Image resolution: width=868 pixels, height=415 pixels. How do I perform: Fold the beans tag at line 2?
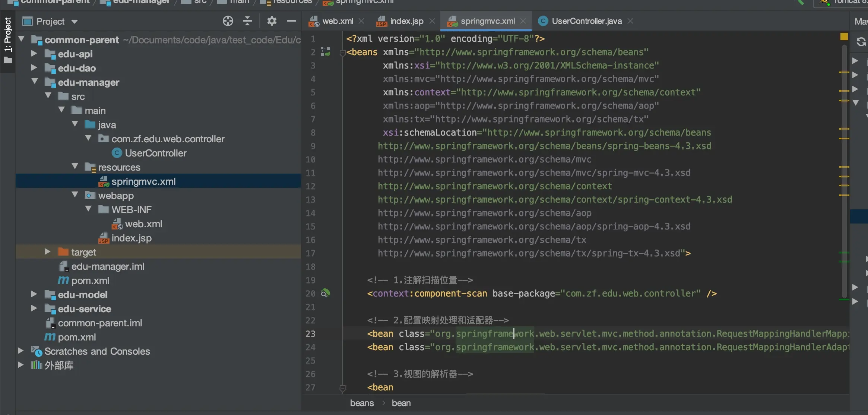coord(343,53)
